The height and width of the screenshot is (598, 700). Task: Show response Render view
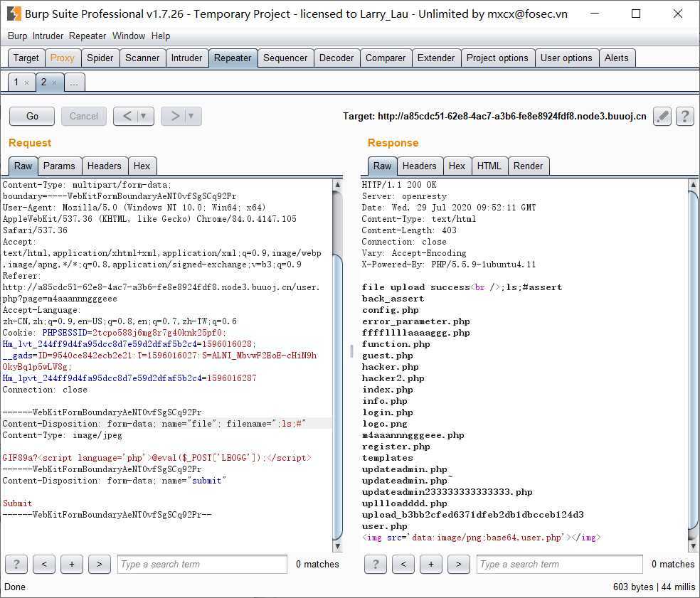point(529,166)
